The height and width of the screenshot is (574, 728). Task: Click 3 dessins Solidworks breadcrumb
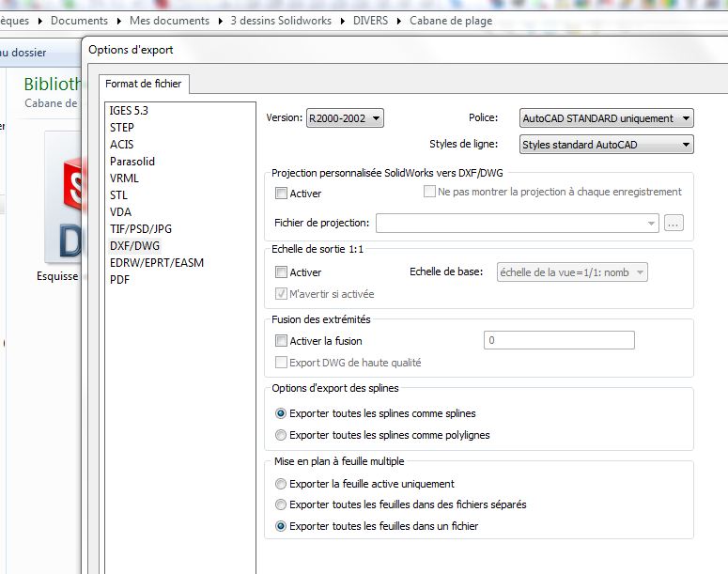point(281,21)
